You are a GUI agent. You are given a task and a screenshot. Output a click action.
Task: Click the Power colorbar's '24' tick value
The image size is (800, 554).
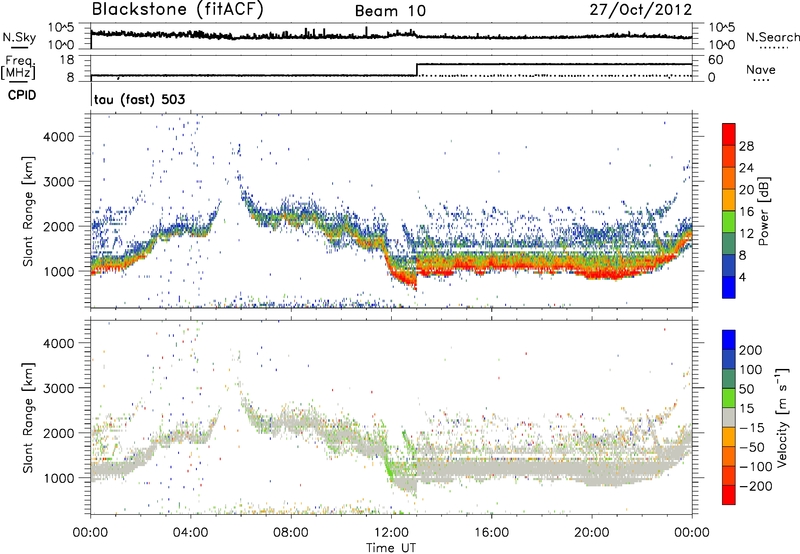(746, 168)
